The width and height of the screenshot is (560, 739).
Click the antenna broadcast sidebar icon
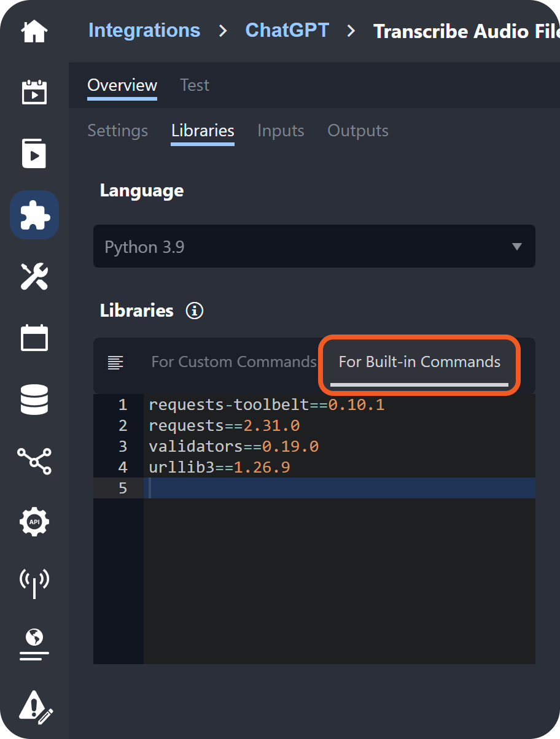pos(34,582)
